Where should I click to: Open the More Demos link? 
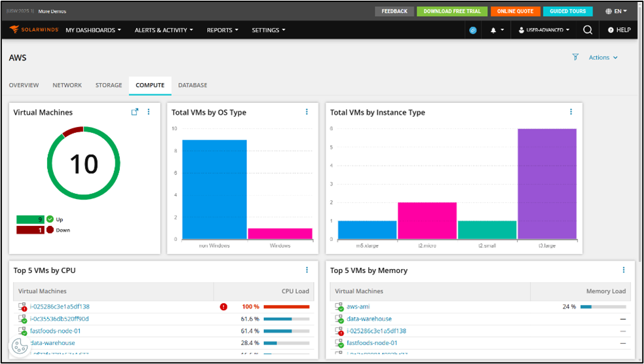pyautogui.click(x=52, y=12)
